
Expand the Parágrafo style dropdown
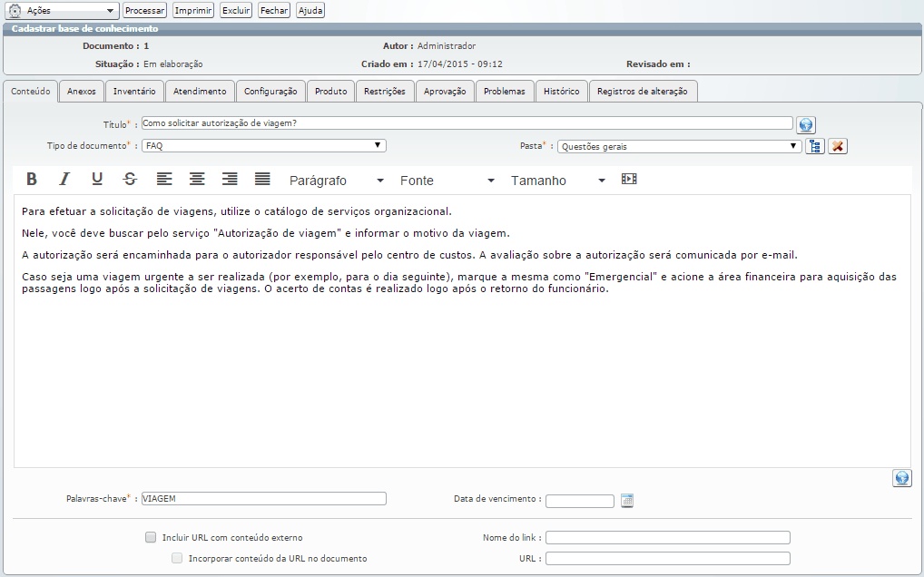(x=336, y=181)
